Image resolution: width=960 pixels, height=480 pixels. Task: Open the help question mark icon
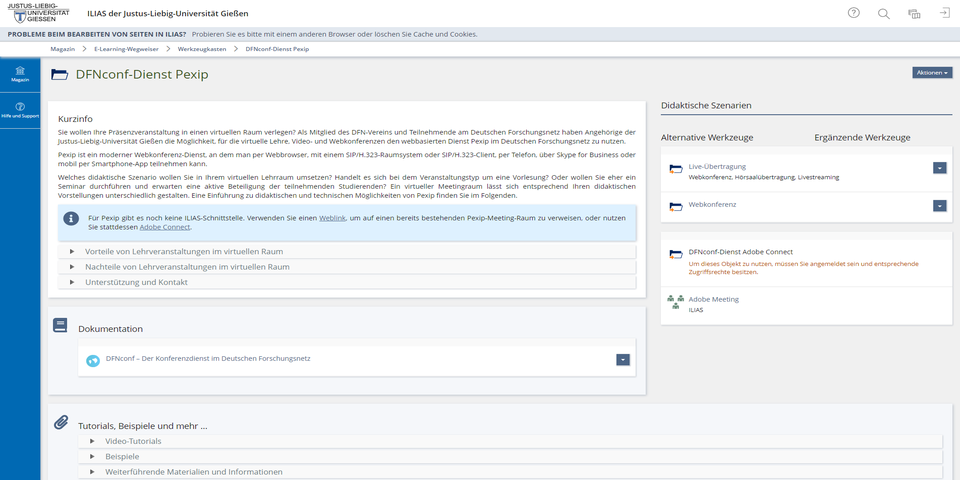pyautogui.click(x=853, y=13)
